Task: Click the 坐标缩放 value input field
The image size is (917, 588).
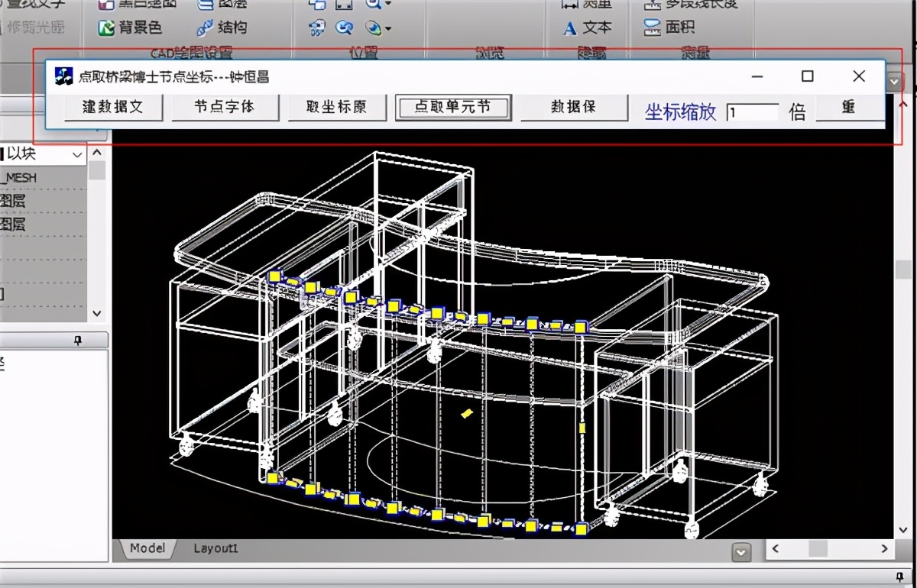Action: pos(752,111)
